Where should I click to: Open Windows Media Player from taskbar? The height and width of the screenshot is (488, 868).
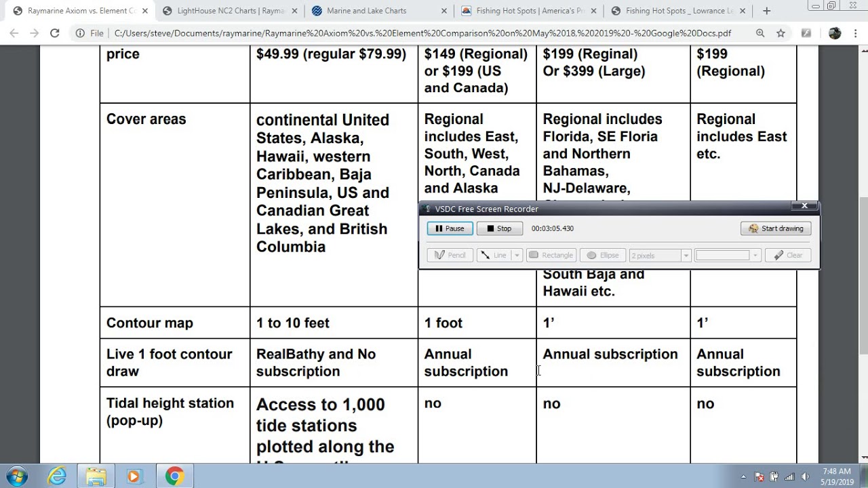click(x=134, y=476)
